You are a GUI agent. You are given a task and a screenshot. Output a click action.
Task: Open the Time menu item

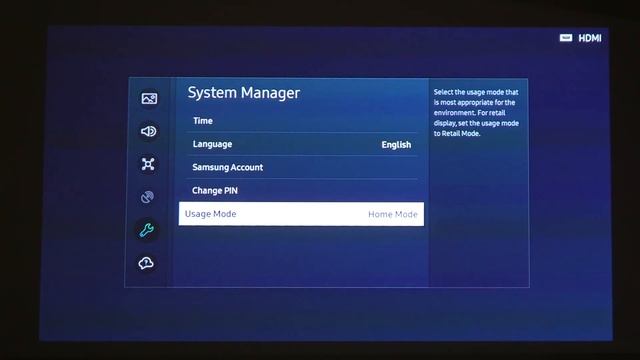pyautogui.click(x=302, y=121)
